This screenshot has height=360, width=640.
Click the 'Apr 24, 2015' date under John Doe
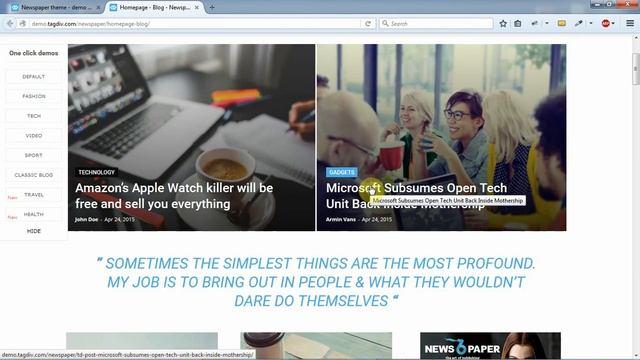[120, 220]
